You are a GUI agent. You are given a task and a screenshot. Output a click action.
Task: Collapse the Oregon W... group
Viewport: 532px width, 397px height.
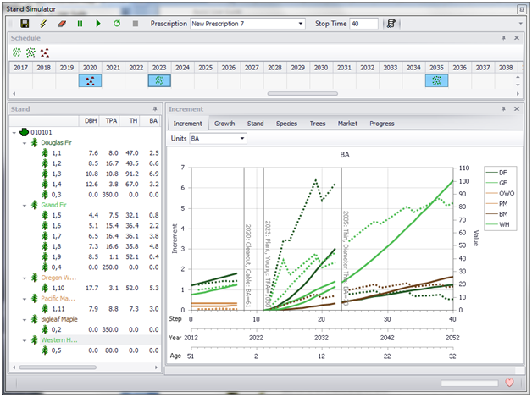coord(25,278)
